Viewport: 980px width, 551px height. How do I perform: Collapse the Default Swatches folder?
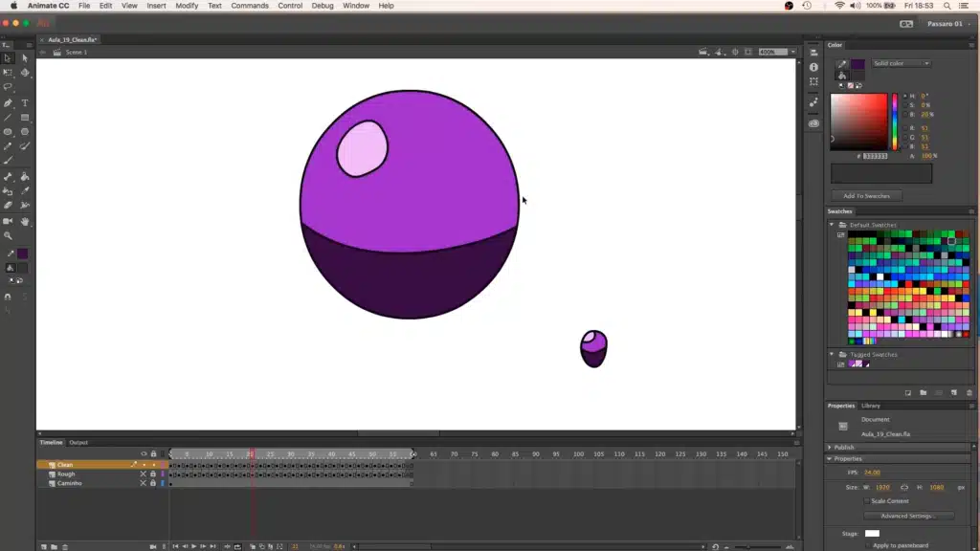[832, 225]
